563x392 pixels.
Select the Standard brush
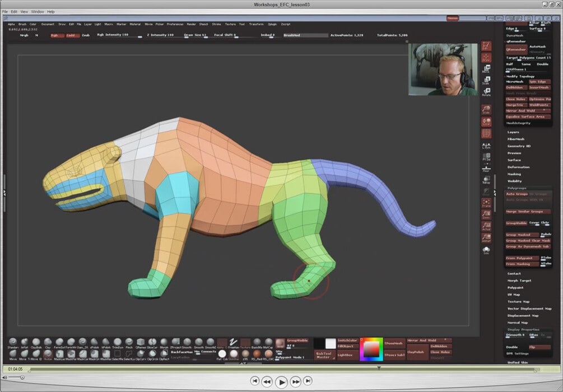pos(13,343)
